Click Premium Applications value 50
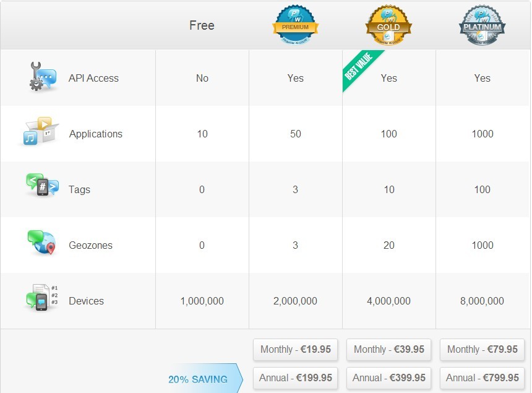532x393 pixels. point(296,134)
